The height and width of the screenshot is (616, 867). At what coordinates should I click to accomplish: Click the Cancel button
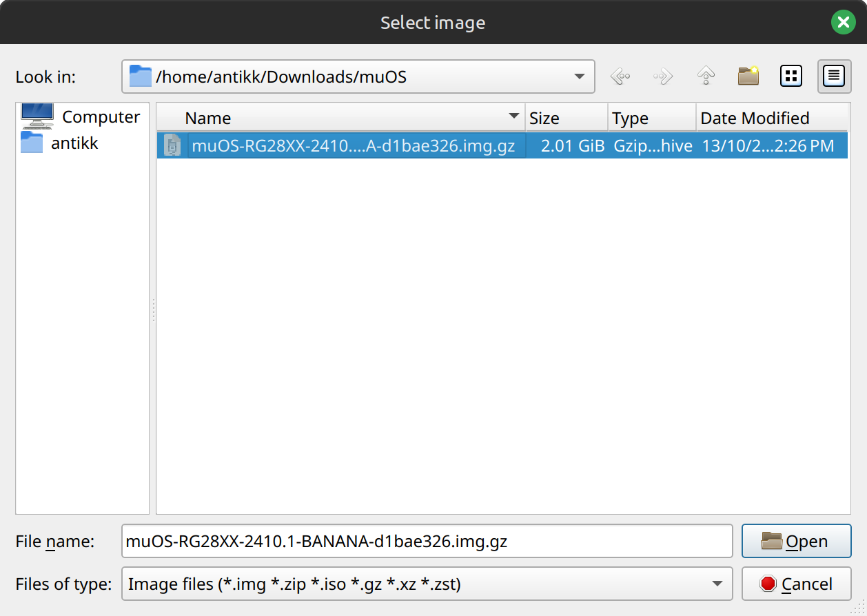pyautogui.click(x=796, y=584)
